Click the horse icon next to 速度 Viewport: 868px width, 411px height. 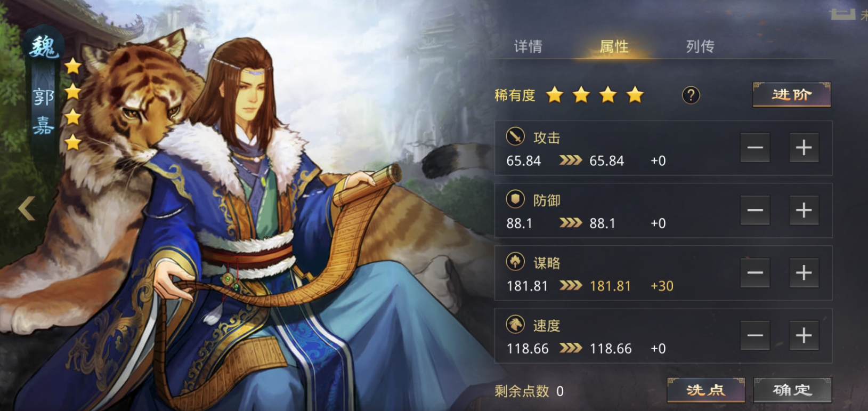click(515, 324)
